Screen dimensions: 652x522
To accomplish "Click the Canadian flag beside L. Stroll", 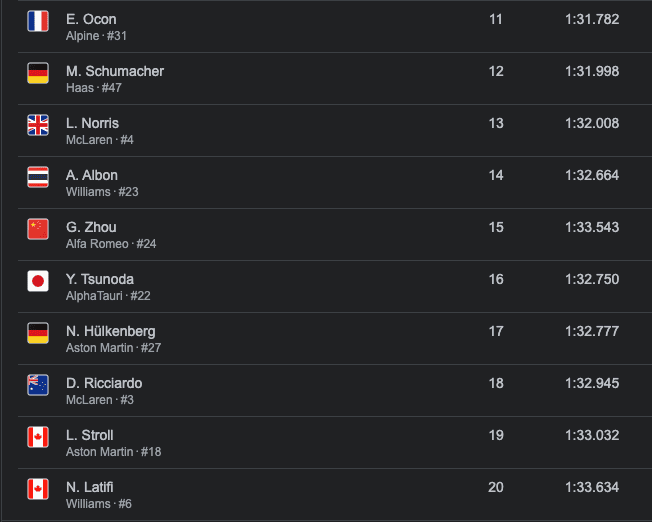I will pos(38,437).
